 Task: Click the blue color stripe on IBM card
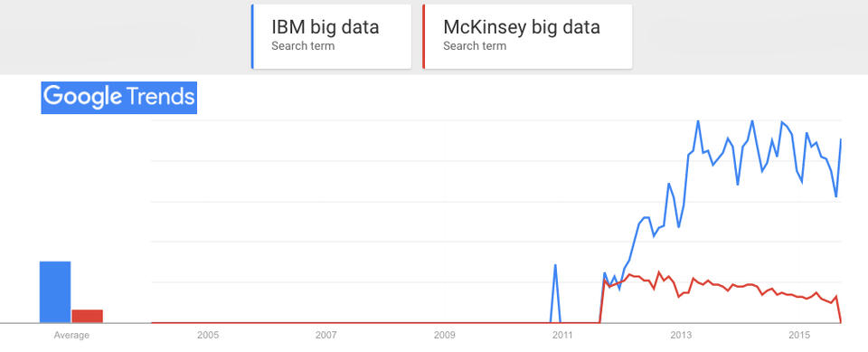pos(252,36)
